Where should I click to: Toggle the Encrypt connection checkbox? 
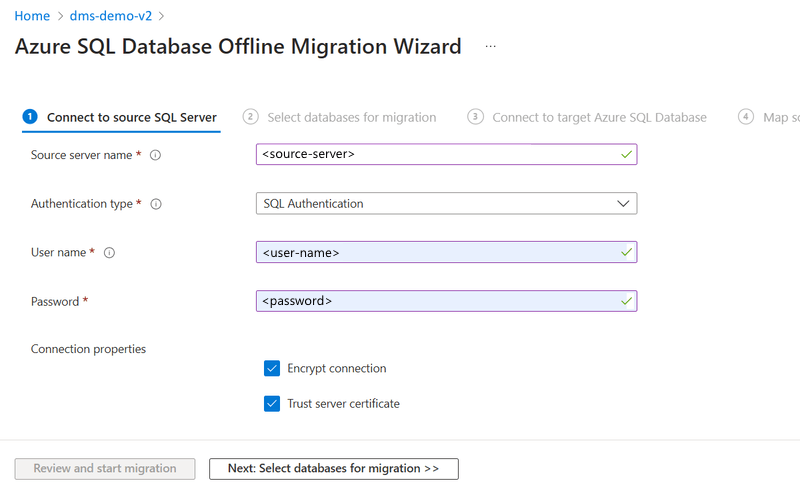272,368
